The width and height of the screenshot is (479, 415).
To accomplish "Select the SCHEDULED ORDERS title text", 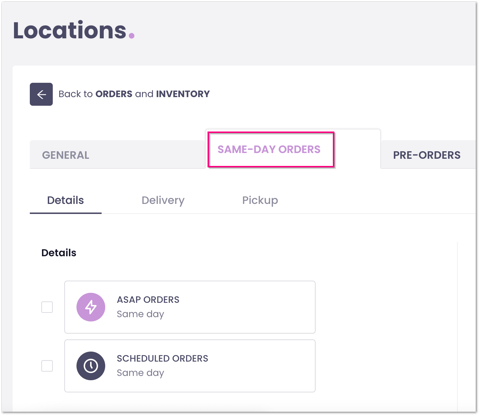I will coord(162,358).
